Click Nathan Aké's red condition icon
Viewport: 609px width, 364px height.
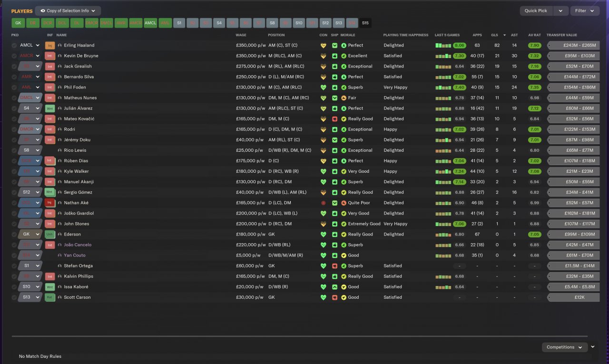coord(324,203)
